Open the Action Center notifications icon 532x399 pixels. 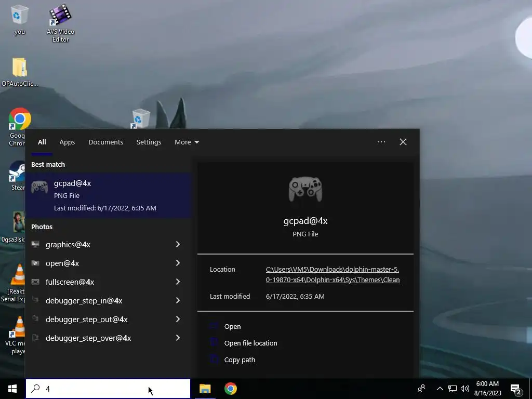coord(516,389)
